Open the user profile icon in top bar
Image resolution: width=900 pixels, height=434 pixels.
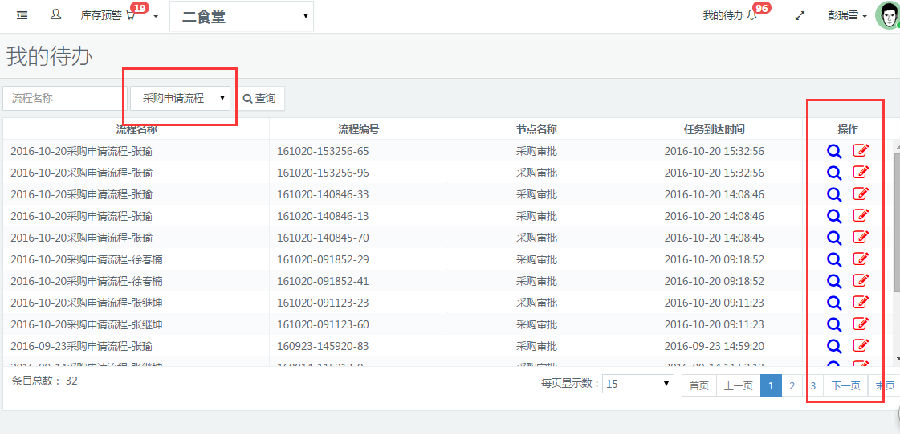coord(55,16)
